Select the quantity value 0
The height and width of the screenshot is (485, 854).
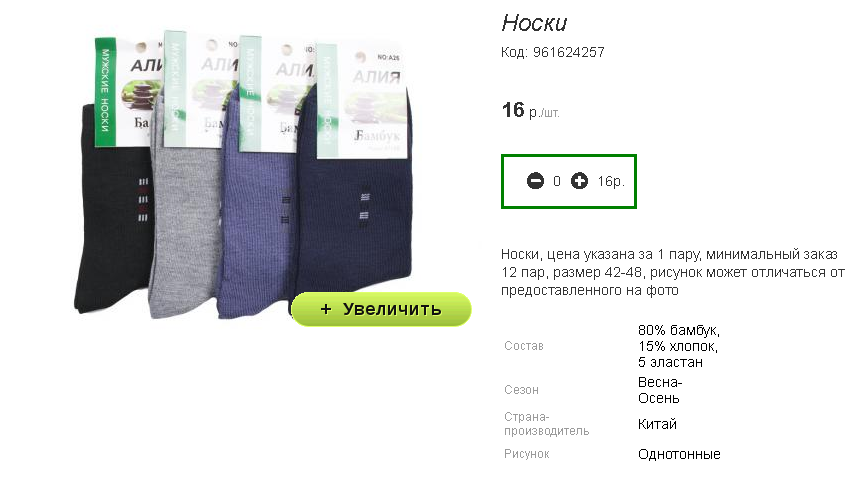[x=557, y=181]
